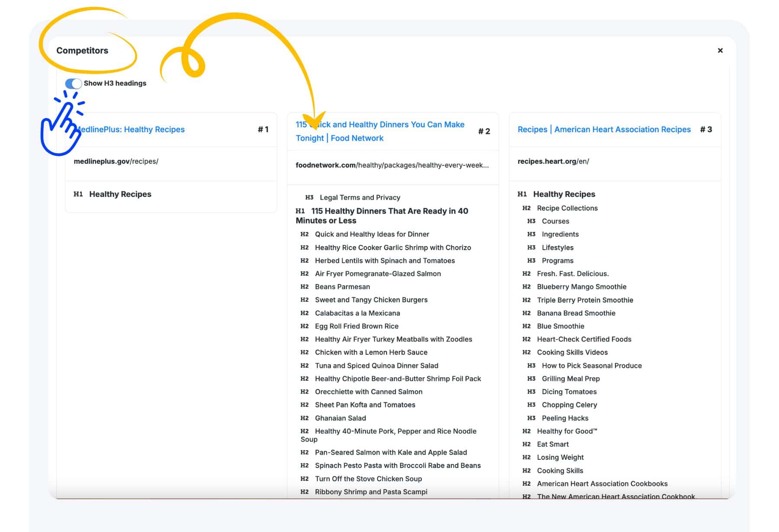
Task: Select Healthy Rice Cooker Garlic Shrimp with Chorizo
Action: pyautogui.click(x=393, y=247)
